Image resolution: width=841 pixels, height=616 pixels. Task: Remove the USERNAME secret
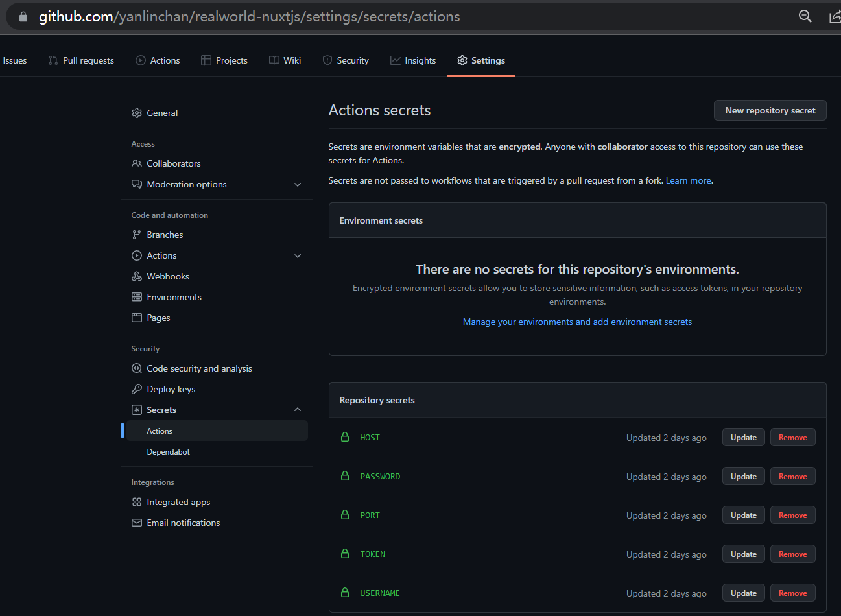tap(793, 593)
